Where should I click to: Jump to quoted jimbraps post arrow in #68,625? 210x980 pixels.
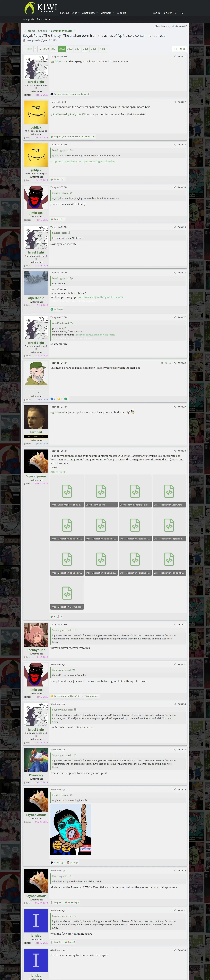pos(69,233)
